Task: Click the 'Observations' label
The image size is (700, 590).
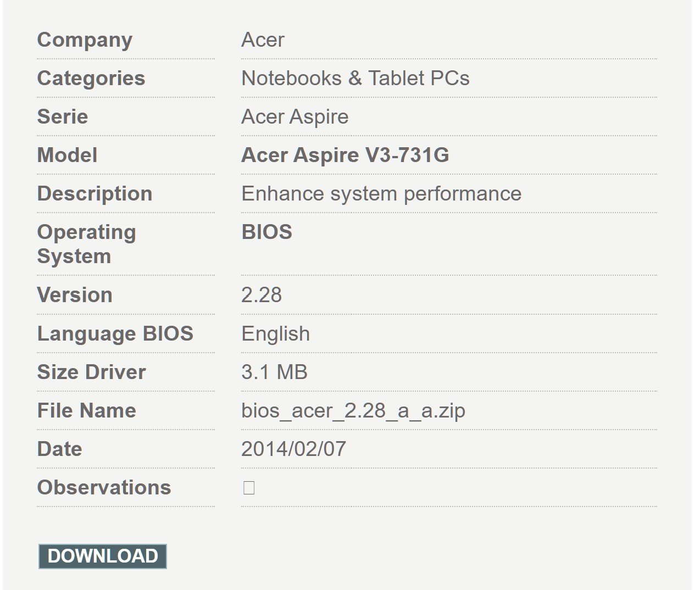Action: coord(104,488)
